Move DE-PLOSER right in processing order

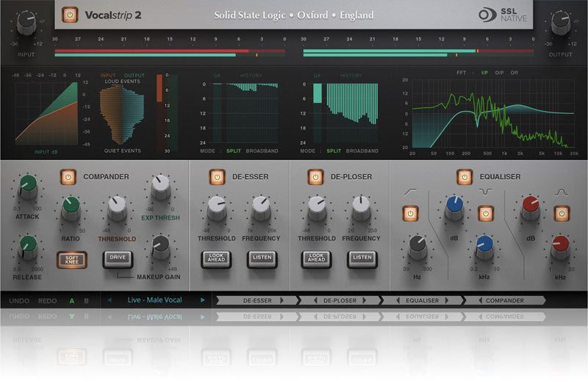click(x=364, y=300)
